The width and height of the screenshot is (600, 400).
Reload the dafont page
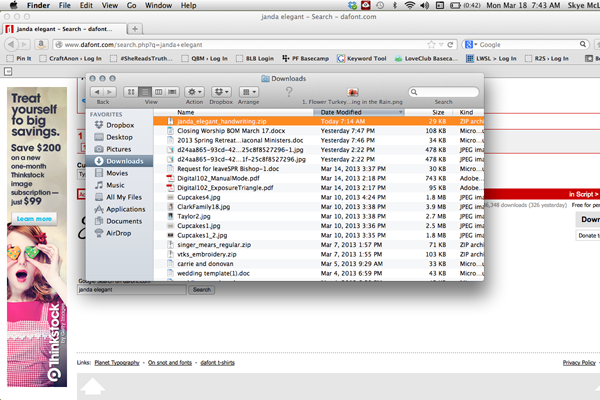click(x=450, y=45)
